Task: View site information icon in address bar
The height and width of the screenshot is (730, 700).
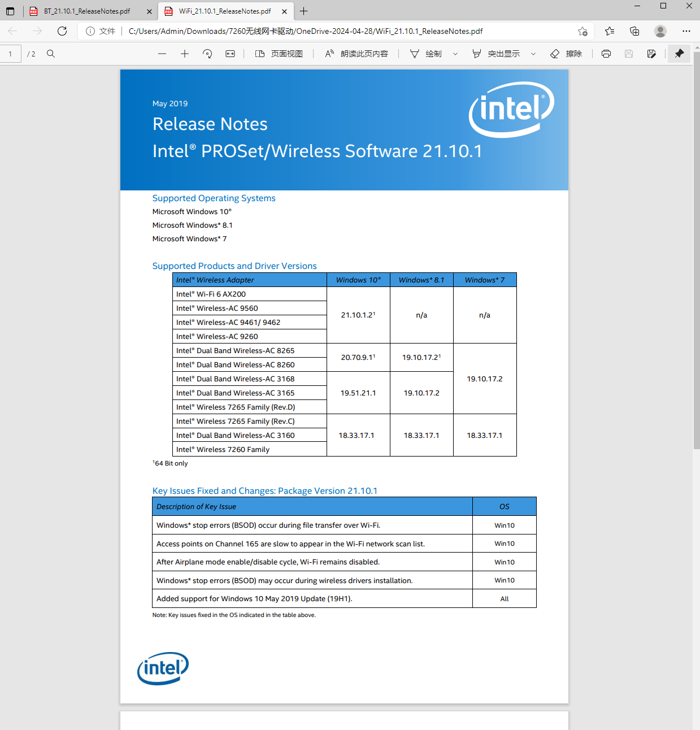Action: [x=90, y=31]
